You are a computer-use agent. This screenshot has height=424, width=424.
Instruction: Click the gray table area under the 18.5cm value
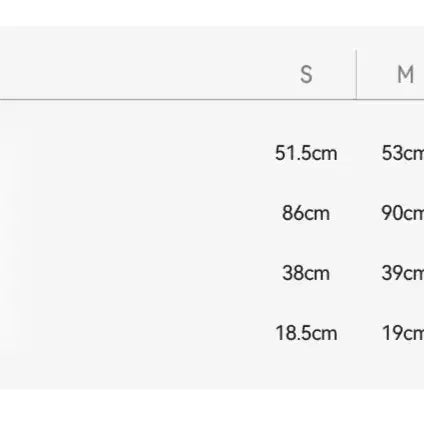pyautogui.click(x=306, y=367)
